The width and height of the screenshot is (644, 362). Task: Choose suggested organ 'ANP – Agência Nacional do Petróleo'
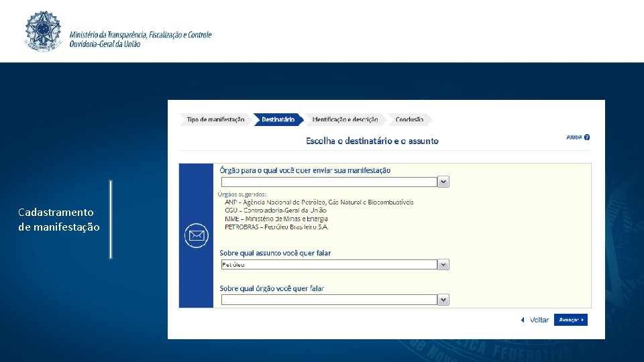319,202
